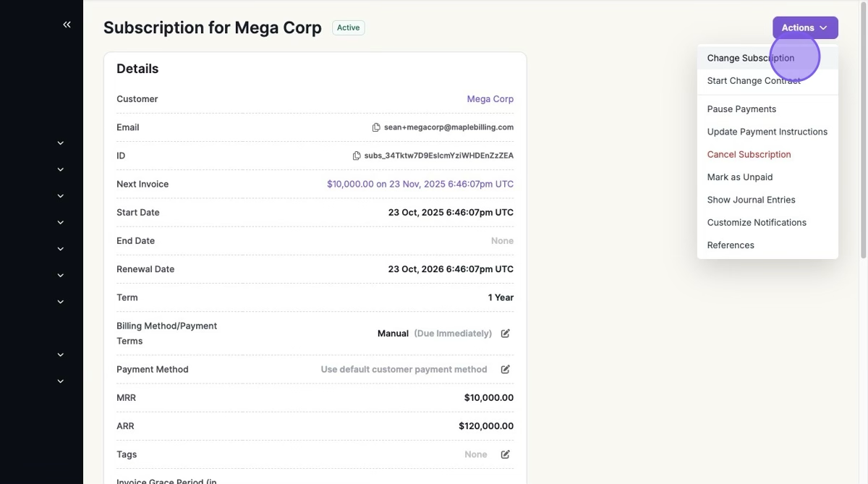Edit the Tags pencil icon

506,454
